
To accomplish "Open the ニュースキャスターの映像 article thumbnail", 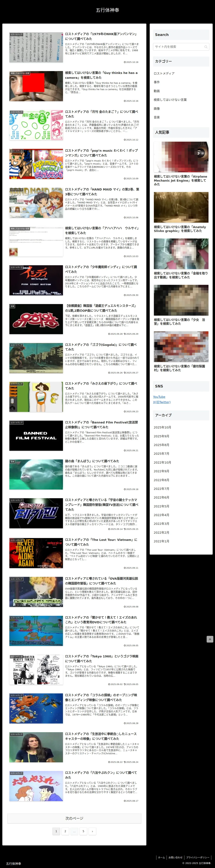I will click(36, 747).
